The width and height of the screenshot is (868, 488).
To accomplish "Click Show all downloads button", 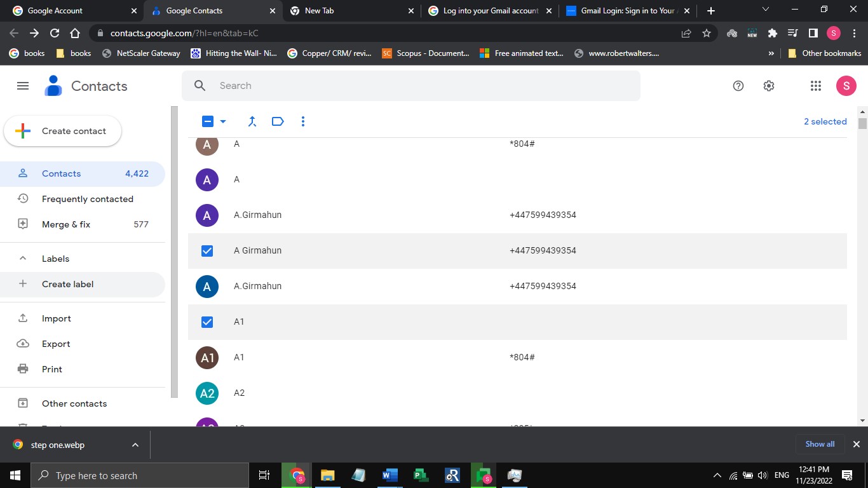I will (x=820, y=444).
